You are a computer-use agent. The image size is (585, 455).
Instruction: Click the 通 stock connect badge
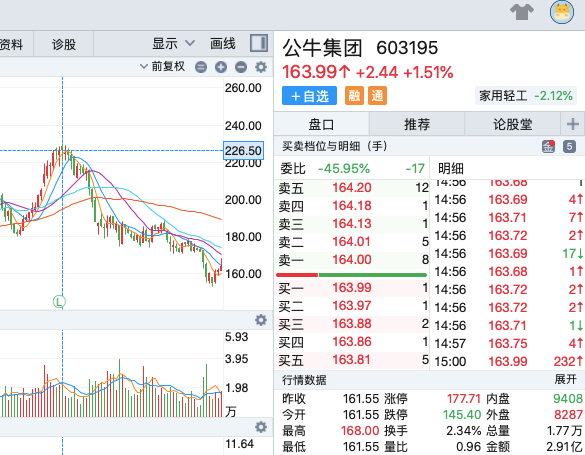(x=377, y=96)
